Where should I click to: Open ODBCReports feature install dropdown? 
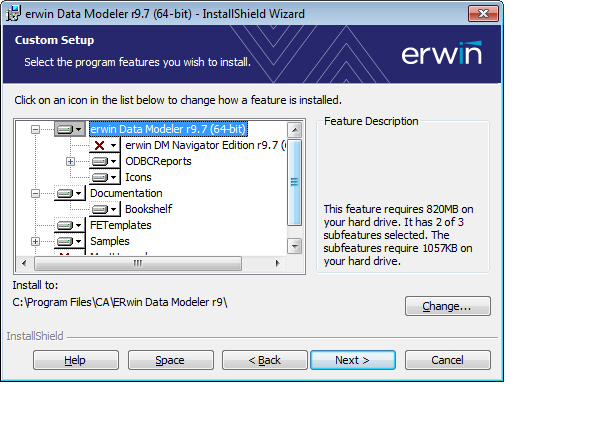tap(105, 162)
